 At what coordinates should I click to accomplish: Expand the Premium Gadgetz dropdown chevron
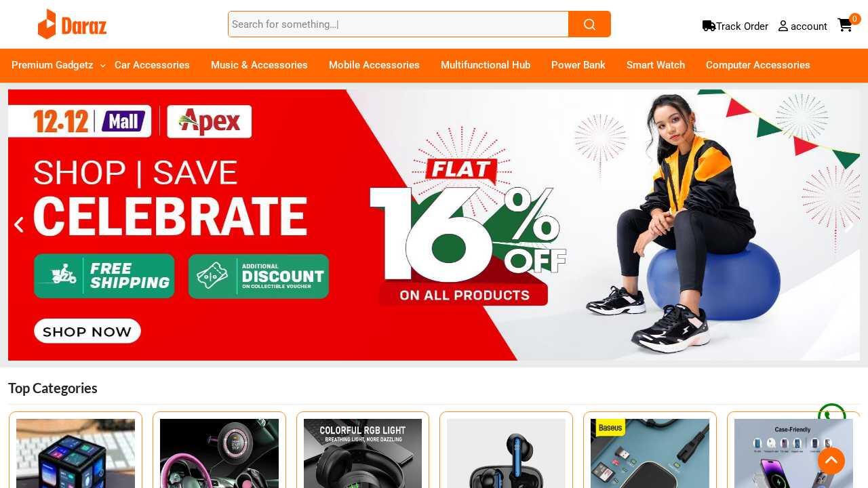click(x=103, y=66)
